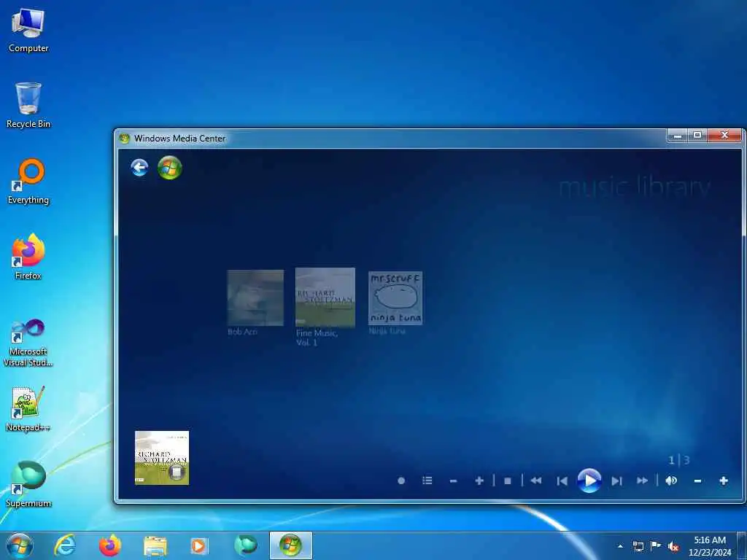Start playback with the Play button
The height and width of the screenshot is (560, 747).
(589, 481)
